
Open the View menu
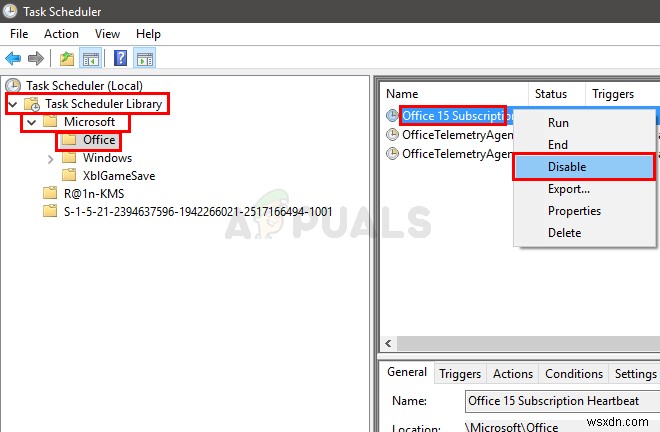point(107,34)
